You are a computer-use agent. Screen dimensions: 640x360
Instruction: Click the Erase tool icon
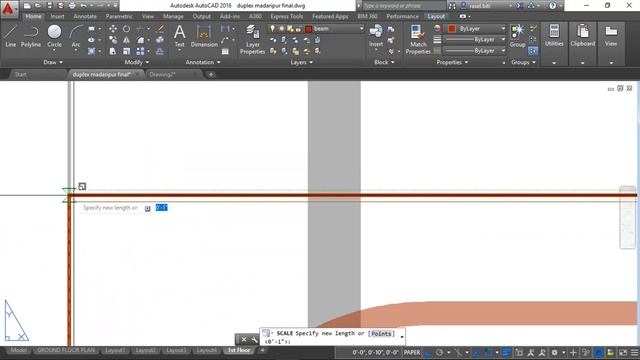(160, 29)
